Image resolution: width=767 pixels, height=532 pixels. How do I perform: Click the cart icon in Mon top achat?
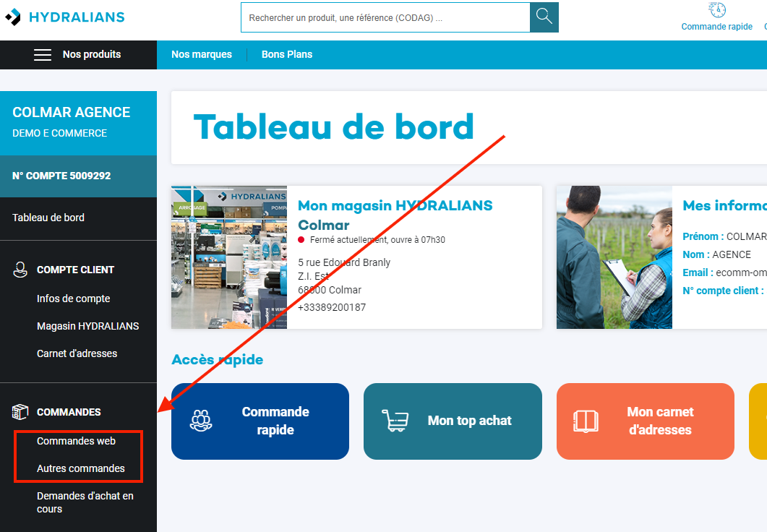395,421
